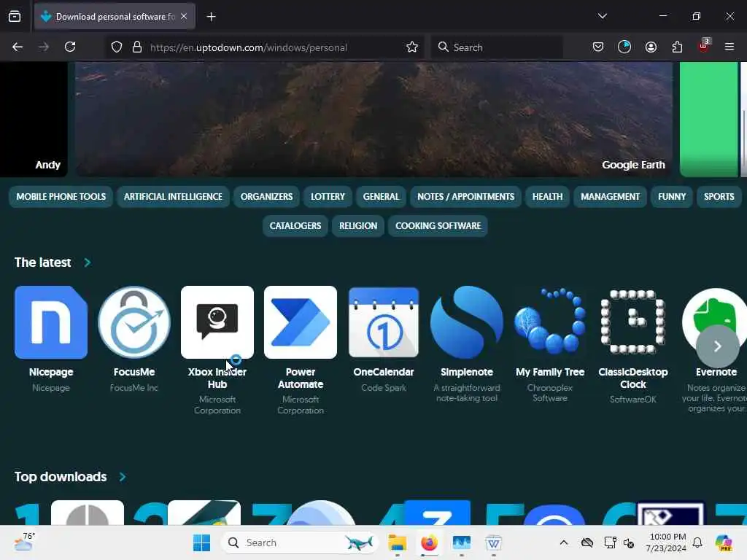Choose the SPORTS category tag
The height and width of the screenshot is (560, 747).
(x=719, y=197)
